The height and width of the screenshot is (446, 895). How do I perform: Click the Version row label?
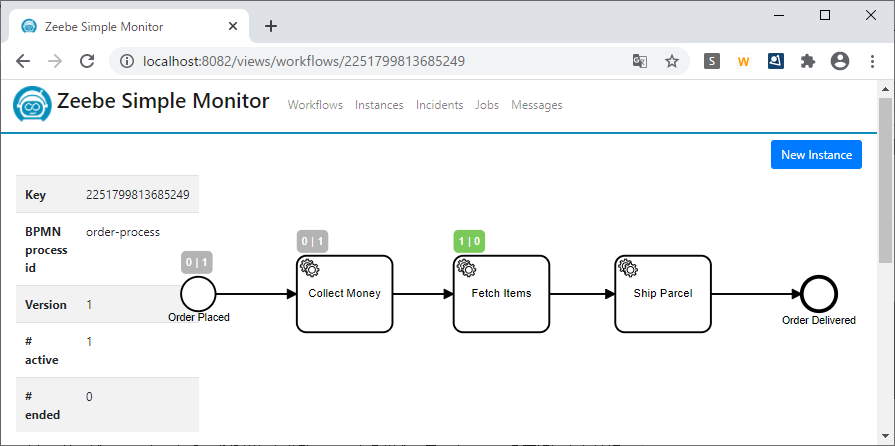pos(46,305)
